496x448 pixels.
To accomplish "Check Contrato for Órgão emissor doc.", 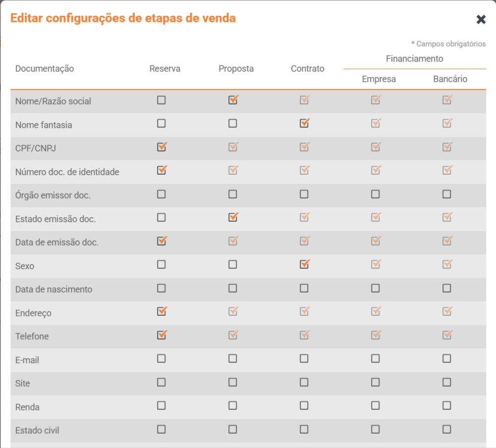I will [x=304, y=194].
